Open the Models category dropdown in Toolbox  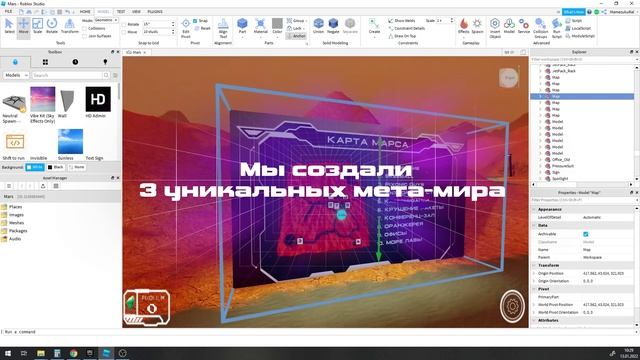click(16, 75)
